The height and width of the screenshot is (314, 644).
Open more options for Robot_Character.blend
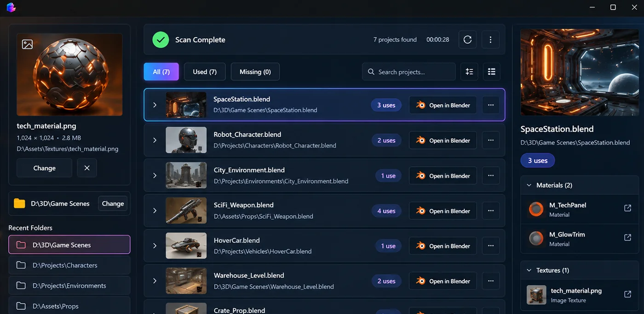[491, 140]
